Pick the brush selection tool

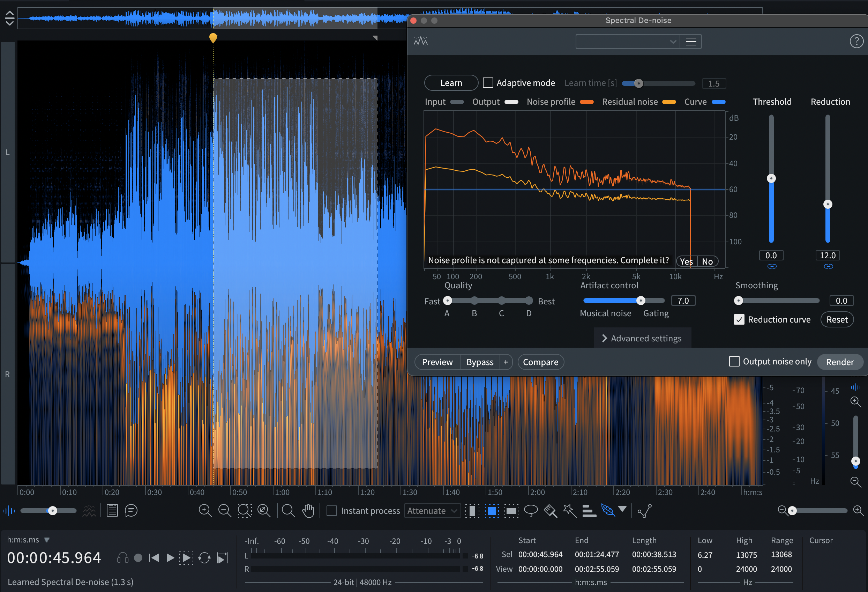pyautogui.click(x=550, y=511)
